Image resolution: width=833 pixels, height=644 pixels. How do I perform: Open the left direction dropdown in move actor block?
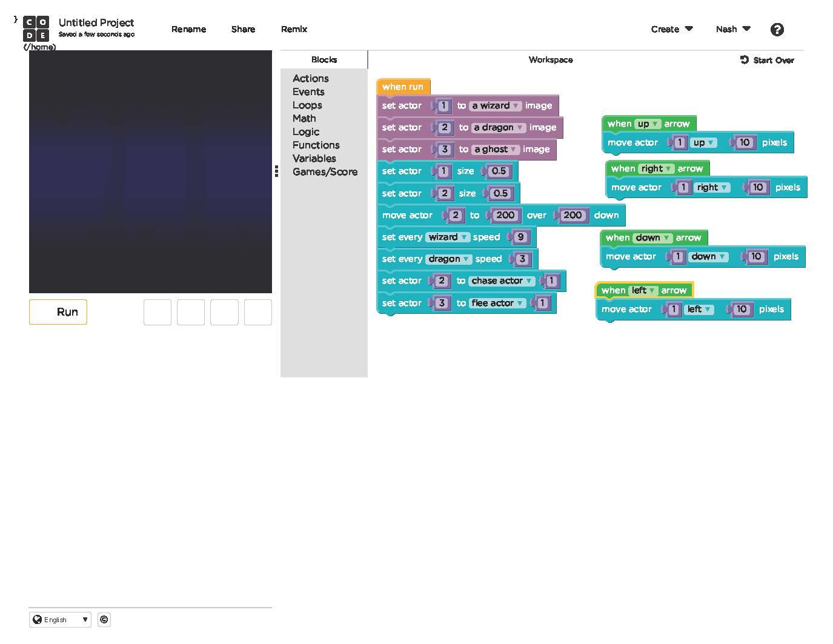pyautogui.click(x=699, y=309)
